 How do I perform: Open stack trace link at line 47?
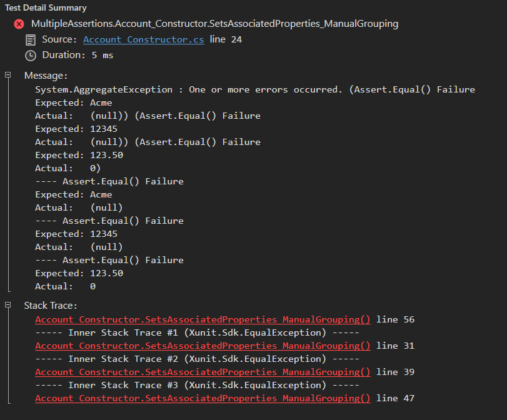203,398
